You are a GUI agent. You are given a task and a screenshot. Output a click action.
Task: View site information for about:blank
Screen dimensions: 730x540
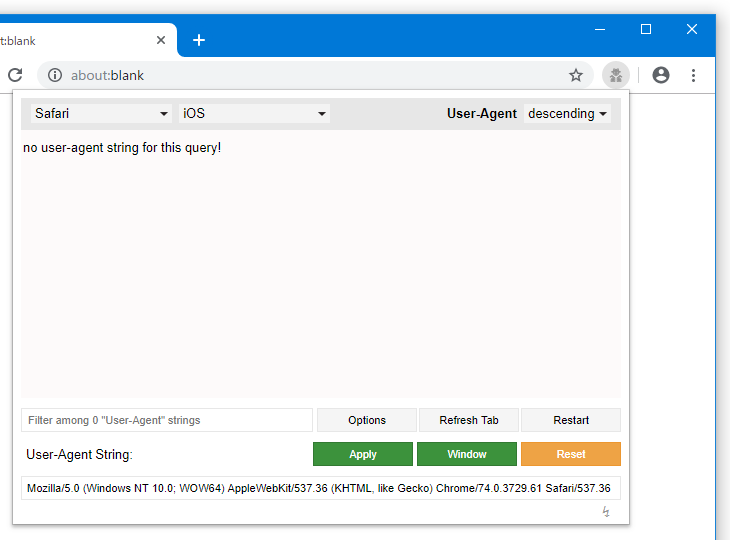click(55, 75)
